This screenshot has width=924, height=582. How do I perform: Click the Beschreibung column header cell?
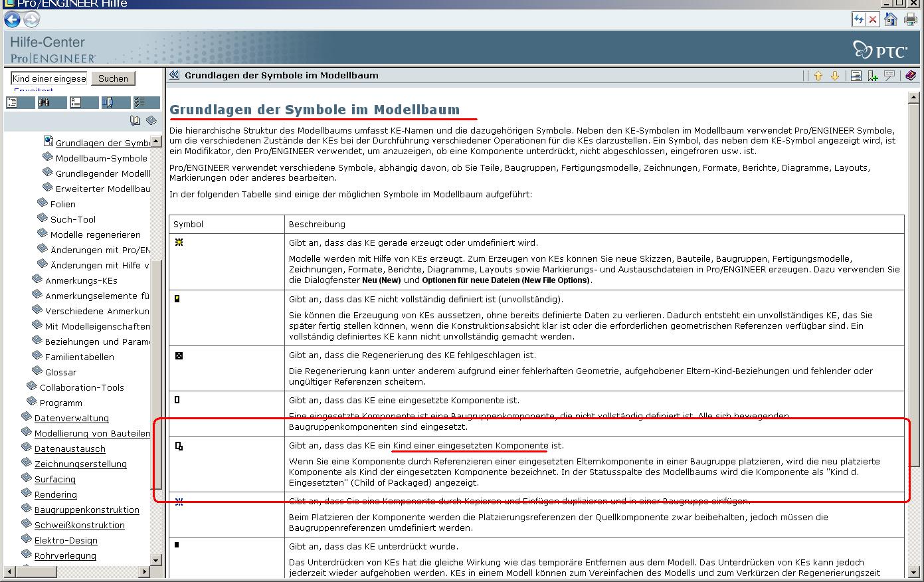click(595, 224)
